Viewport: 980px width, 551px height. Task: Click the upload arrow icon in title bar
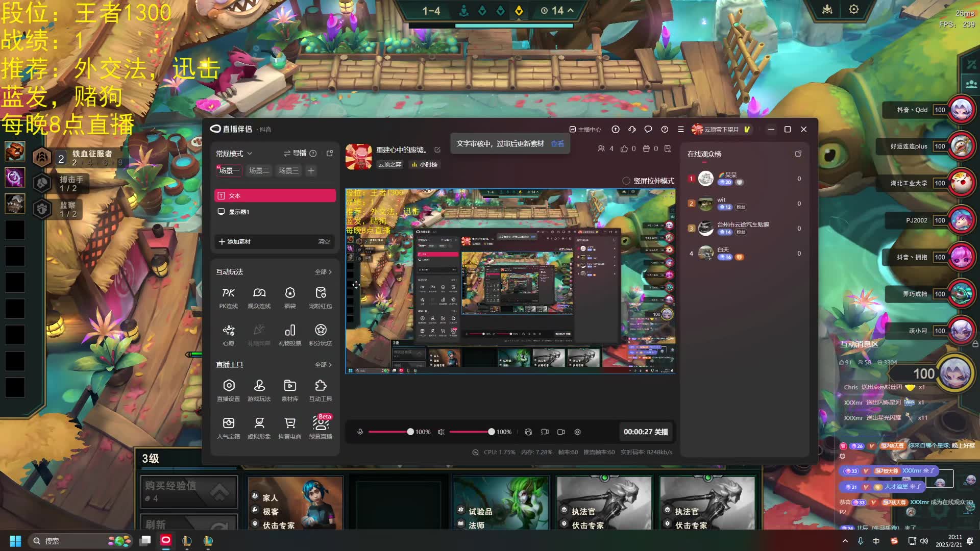(616, 130)
